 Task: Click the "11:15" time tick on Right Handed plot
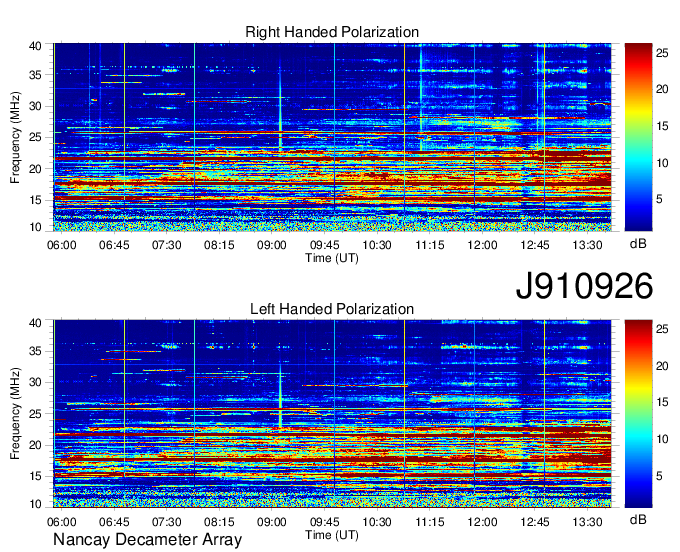[430, 245]
